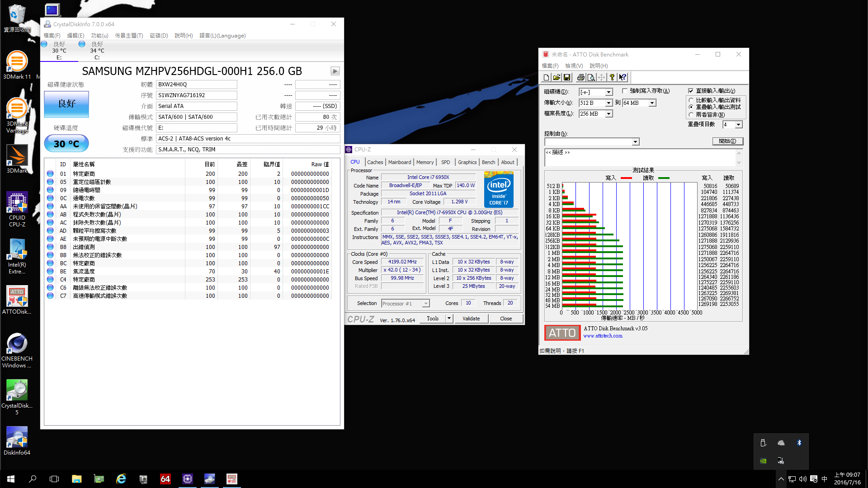Open the Language menu in CrystalDiskInfo
Viewport: 868px width, 488px height.
click(222, 36)
